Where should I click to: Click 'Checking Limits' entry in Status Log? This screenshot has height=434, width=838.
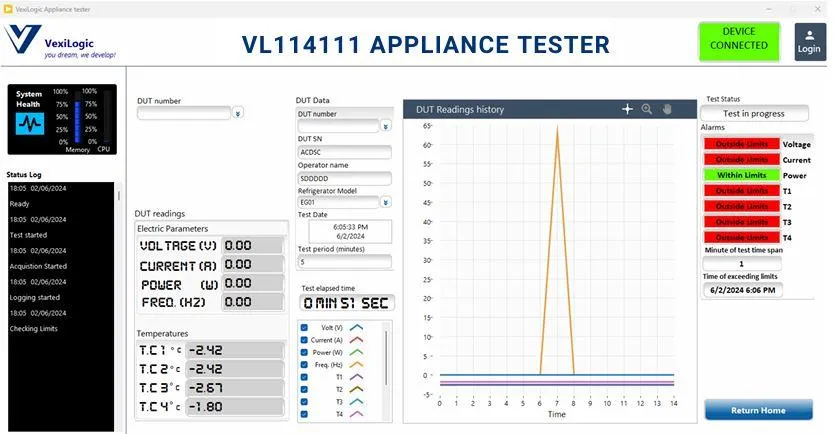pos(34,329)
